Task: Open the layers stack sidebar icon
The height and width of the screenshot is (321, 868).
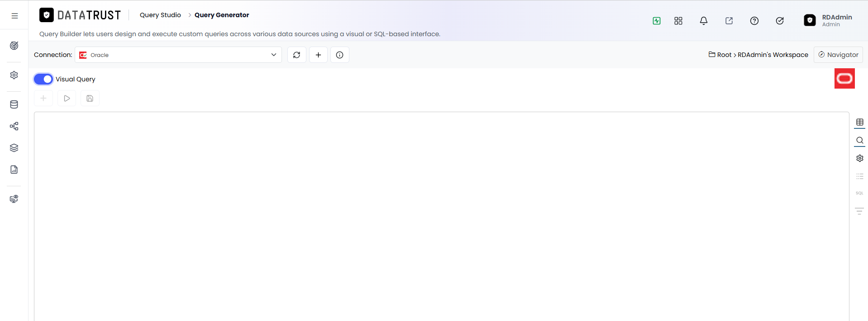Action: (14, 148)
